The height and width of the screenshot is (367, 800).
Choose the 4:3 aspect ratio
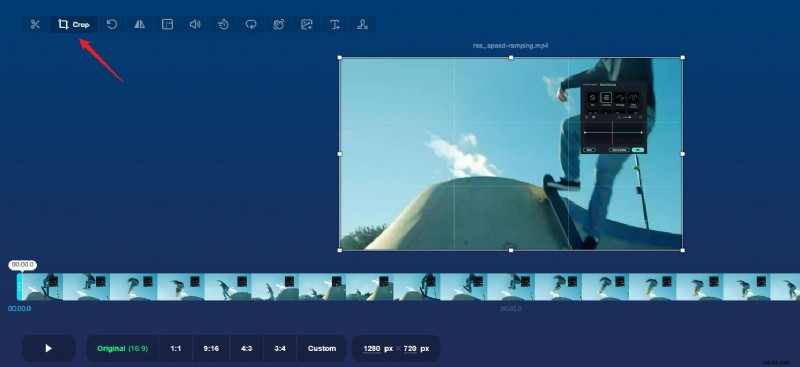pyautogui.click(x=246, y=348)
